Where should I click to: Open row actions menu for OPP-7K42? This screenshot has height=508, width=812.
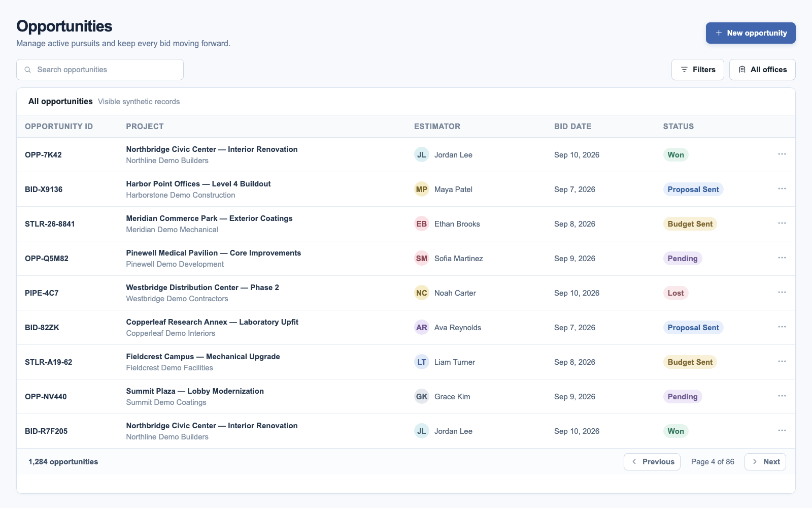[x=782, y=154]
